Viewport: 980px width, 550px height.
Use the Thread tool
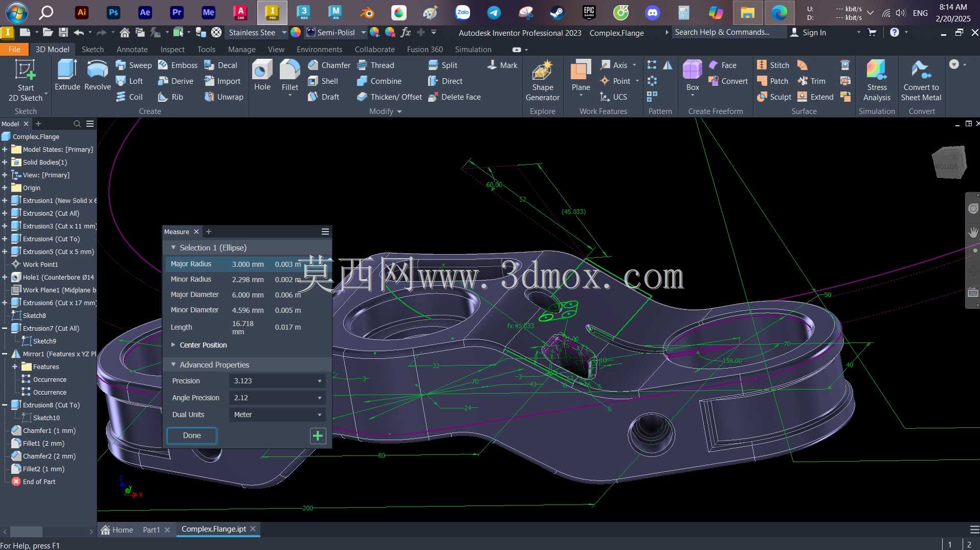[x=375, y=65]
